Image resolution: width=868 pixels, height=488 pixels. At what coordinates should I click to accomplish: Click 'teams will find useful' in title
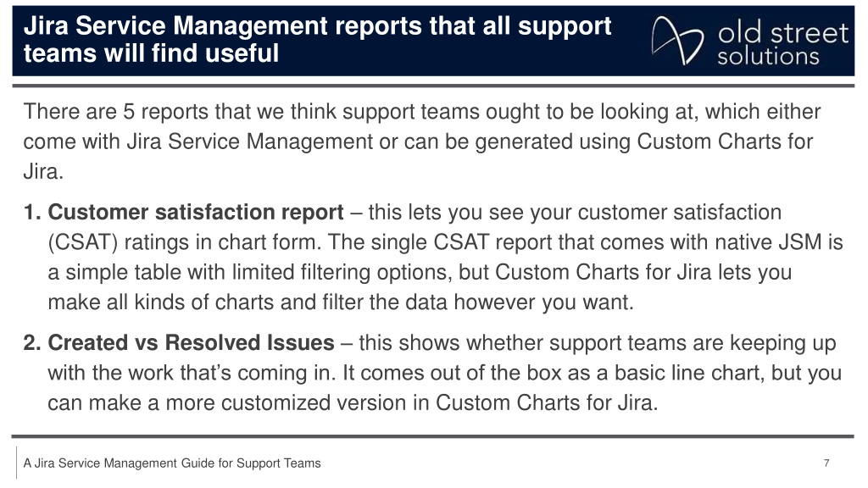point(151,53)
